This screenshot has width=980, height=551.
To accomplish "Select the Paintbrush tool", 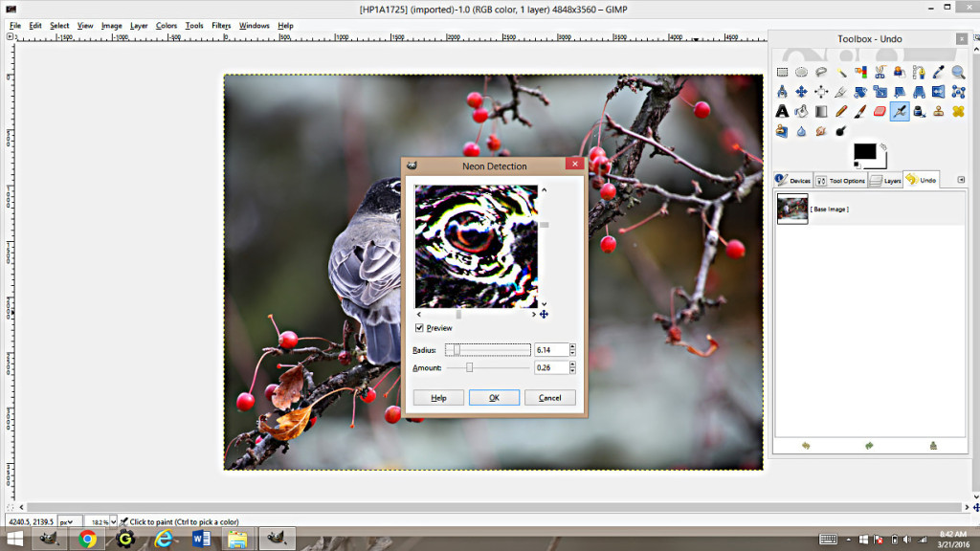I will click(x=859, y=110).
